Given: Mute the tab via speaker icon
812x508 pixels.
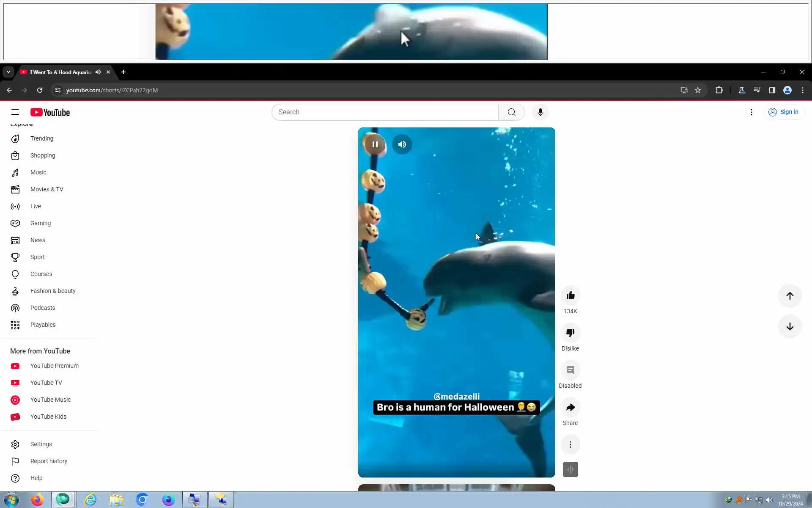Looking at the screenshot, I should [x=98, y=72].
